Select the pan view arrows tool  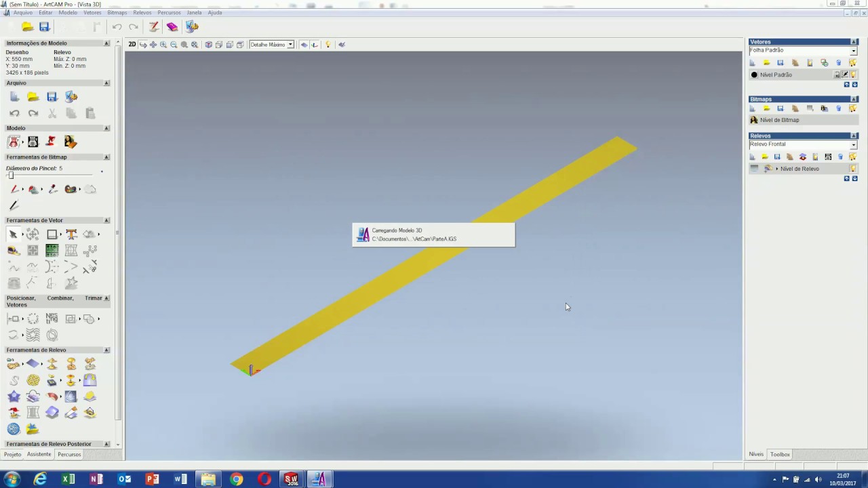tap(153, 45)
